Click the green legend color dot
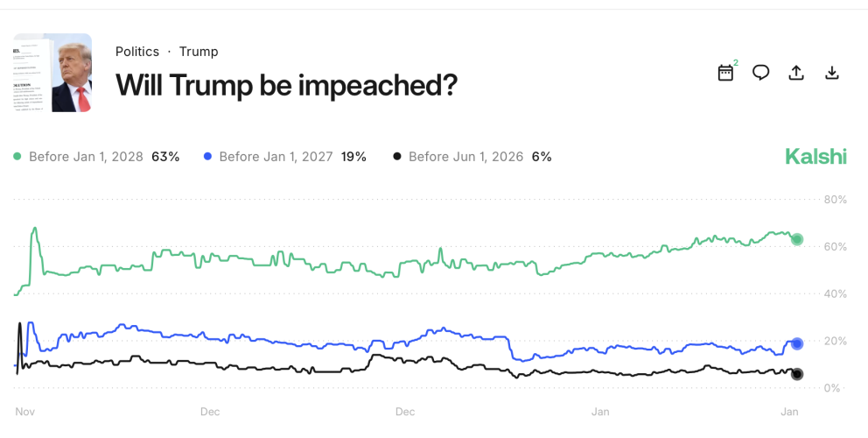Image resolution: width=868 pixels, height=438 pixels. 17,157
